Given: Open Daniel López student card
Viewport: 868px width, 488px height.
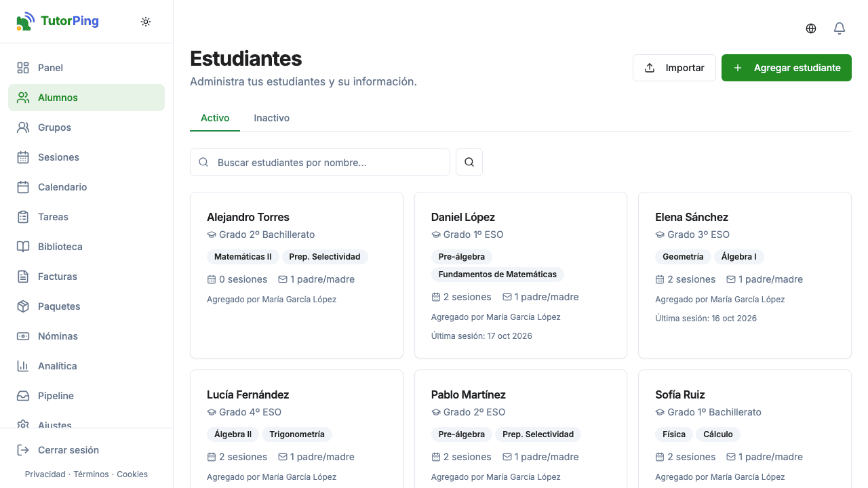Looking at the screenshot, I should click(521, 275).
